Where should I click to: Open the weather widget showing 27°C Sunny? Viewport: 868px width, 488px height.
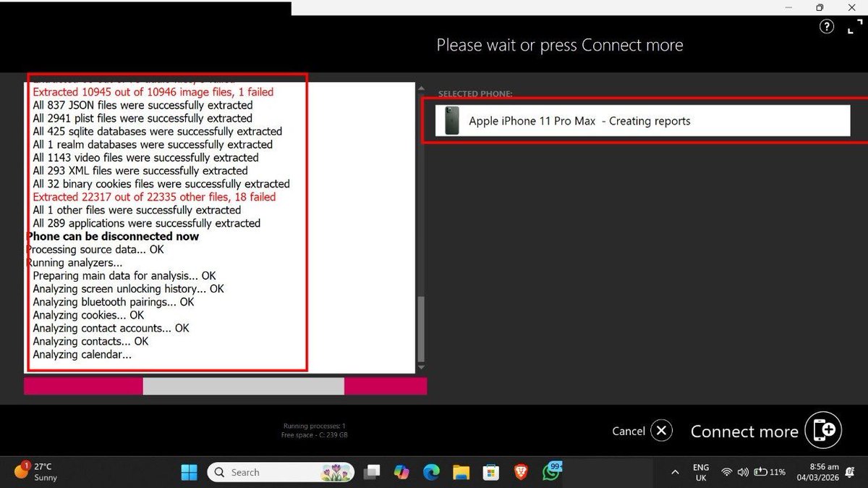pos(37,471)
